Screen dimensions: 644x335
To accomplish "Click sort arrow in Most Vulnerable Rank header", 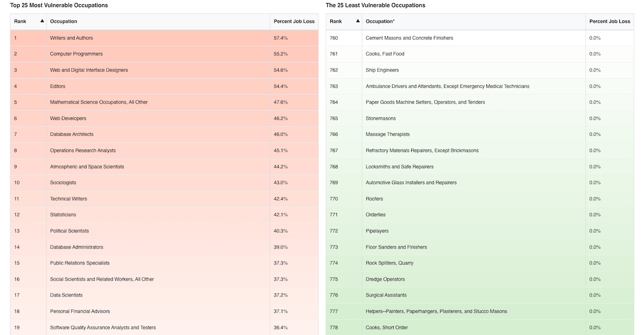I will click(42, 21).
